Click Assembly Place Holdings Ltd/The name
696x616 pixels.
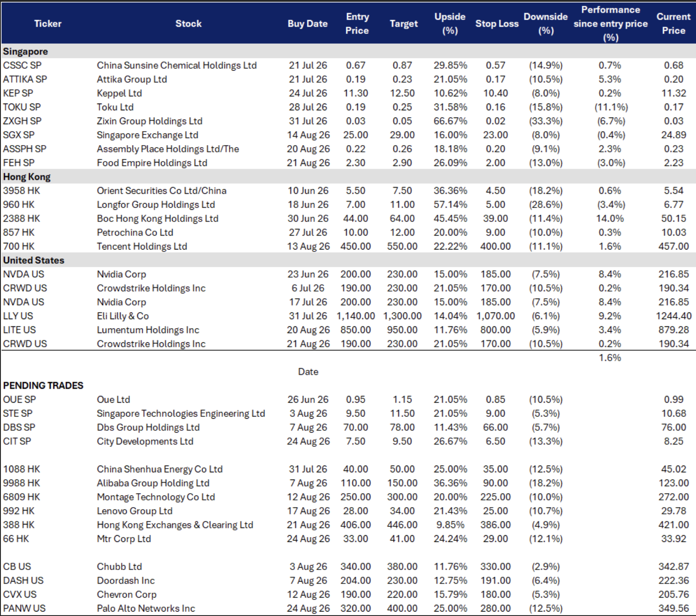[x=168, y=149]
